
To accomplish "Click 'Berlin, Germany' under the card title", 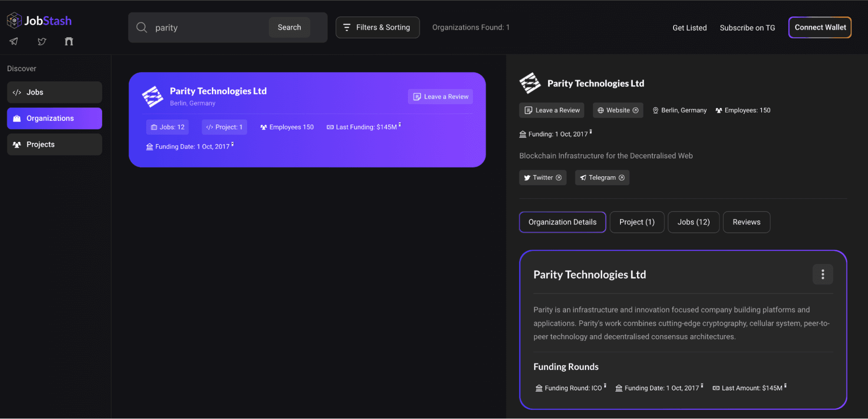I will pos(192,103).
